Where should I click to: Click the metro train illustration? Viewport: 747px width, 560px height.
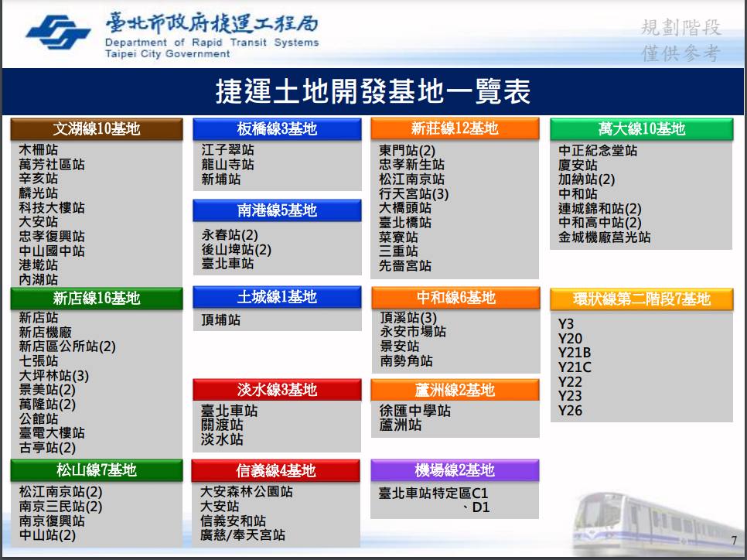click(x=657, y=522)
